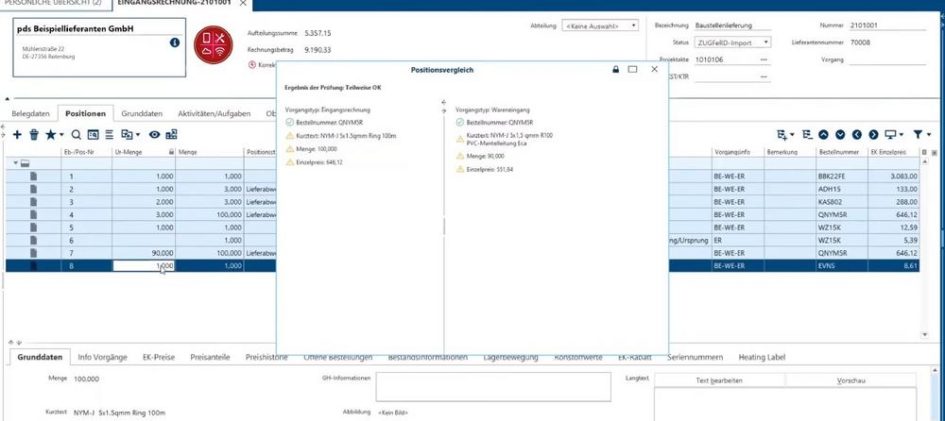Select Bestellnummer cell BBK22FE
The height and width of the screenshot is (421, 945).
point(842,176)
